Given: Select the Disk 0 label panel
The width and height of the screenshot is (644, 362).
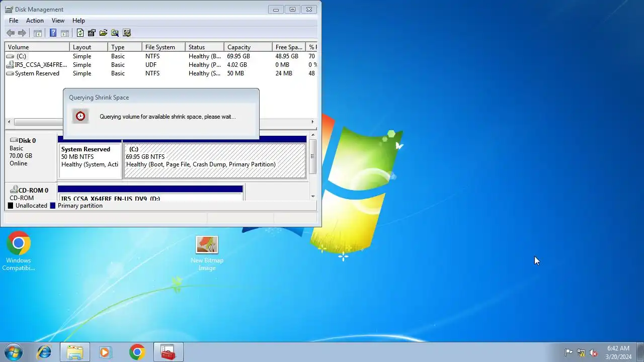Looking at the screenshot, I should (x=31, y=158).
